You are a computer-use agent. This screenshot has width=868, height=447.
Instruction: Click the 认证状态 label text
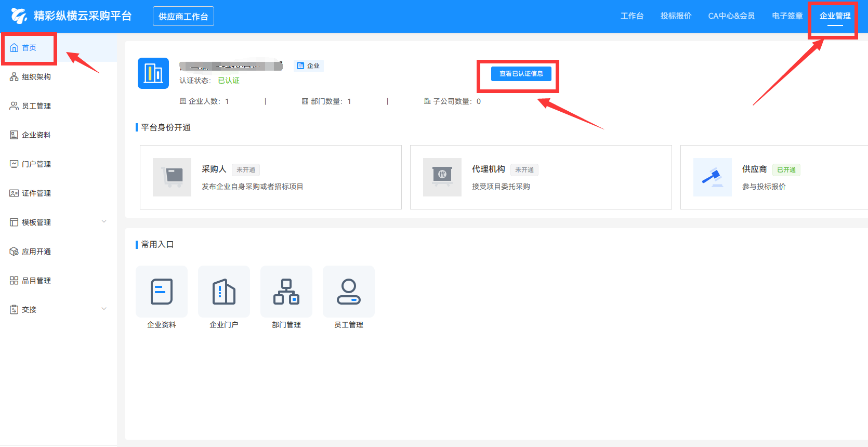(x=195, y=81)
